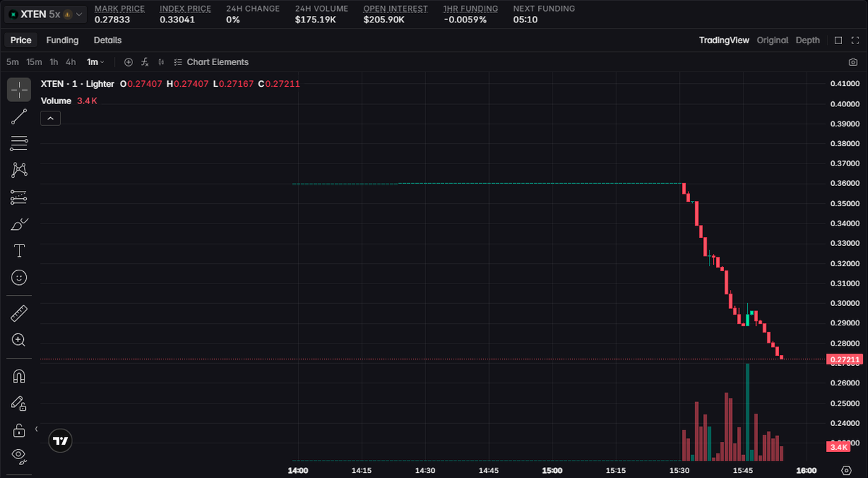
Task: Click the tall green volume bar
Action: point(747,411)
